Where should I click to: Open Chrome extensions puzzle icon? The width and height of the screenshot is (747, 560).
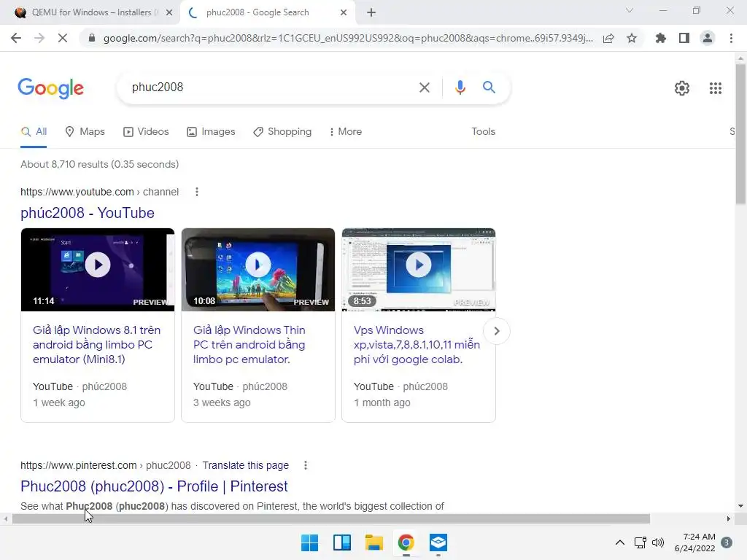point(660,38)
